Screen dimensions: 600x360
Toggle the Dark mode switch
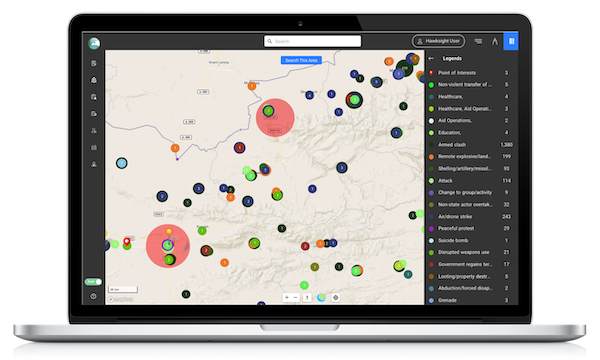point(93,282)
